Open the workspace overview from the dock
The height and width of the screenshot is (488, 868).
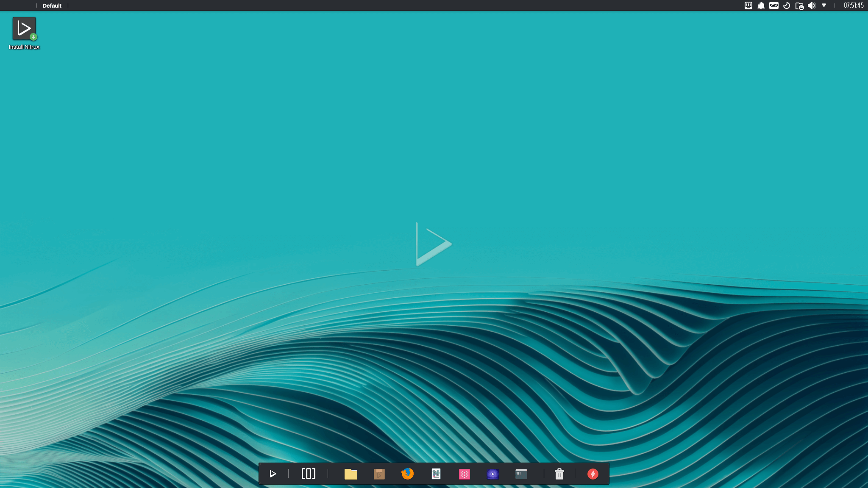click(309, 474)
